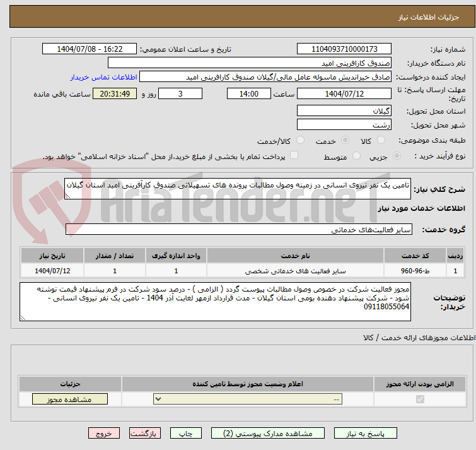Click the پاسخ به نیاز button
This screenshot has height=450, width=476.
[x=365, y=434]
